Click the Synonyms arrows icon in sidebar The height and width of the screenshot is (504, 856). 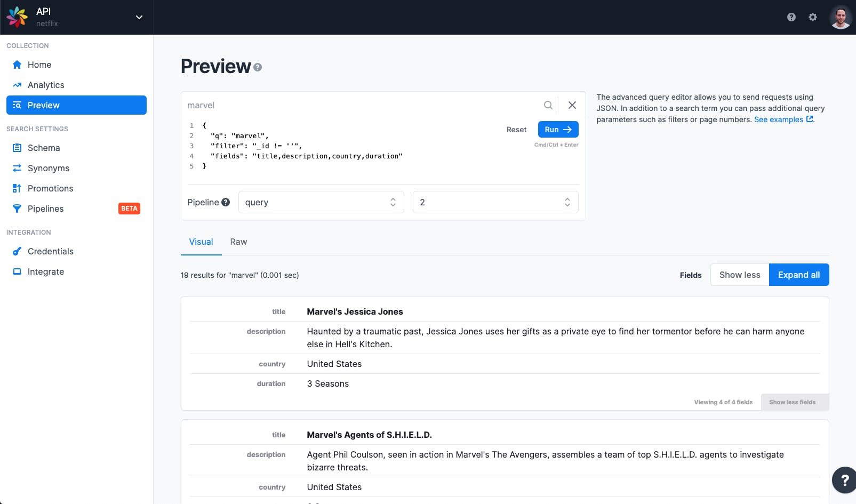coord(17,168)
